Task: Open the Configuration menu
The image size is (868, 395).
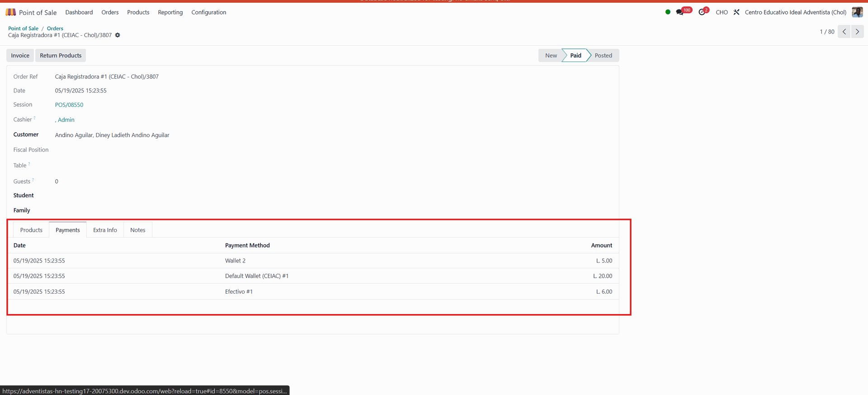Action: tap(208, 12)
